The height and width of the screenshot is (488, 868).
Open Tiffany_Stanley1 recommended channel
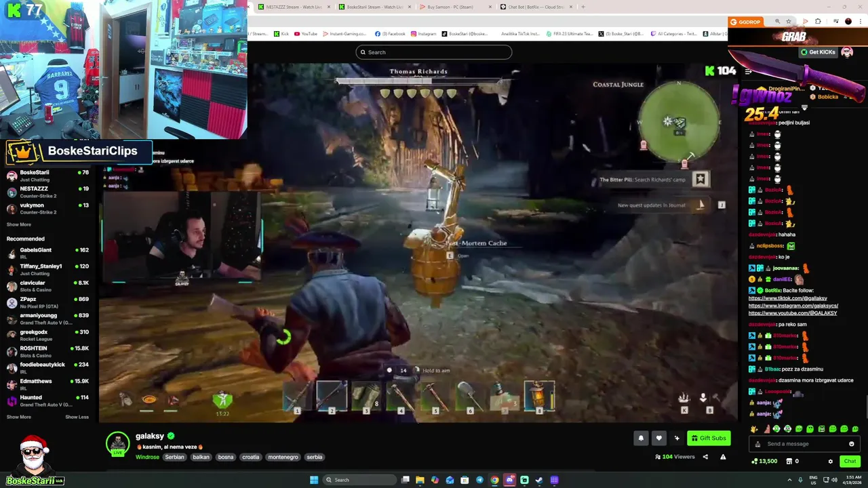pos(47,269)
